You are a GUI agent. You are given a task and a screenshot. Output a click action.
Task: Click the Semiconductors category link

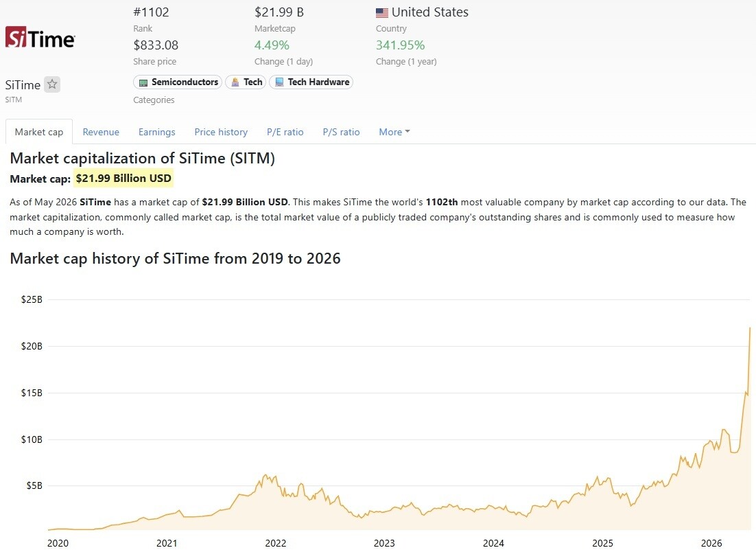[x=178, y=82]
